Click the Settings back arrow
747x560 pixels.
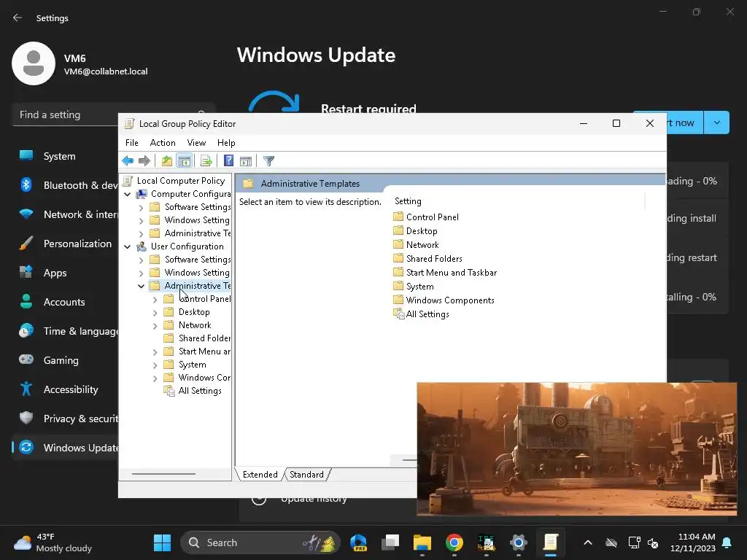[x=18, y=17]
